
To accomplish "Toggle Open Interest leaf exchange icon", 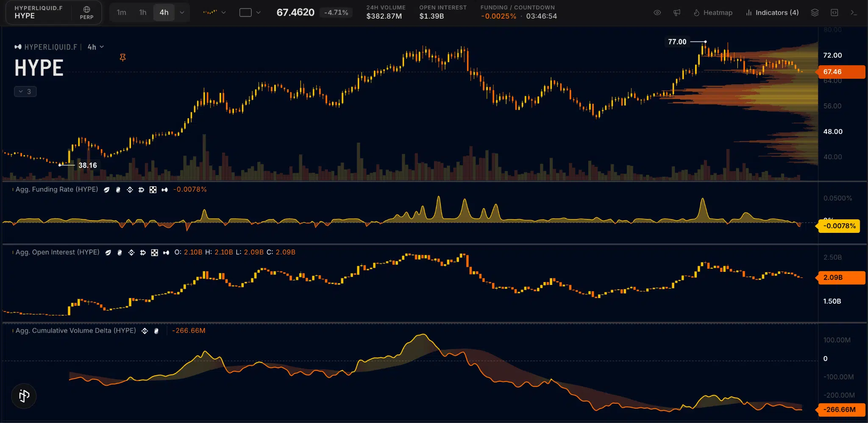I will [x=108, y=252].
